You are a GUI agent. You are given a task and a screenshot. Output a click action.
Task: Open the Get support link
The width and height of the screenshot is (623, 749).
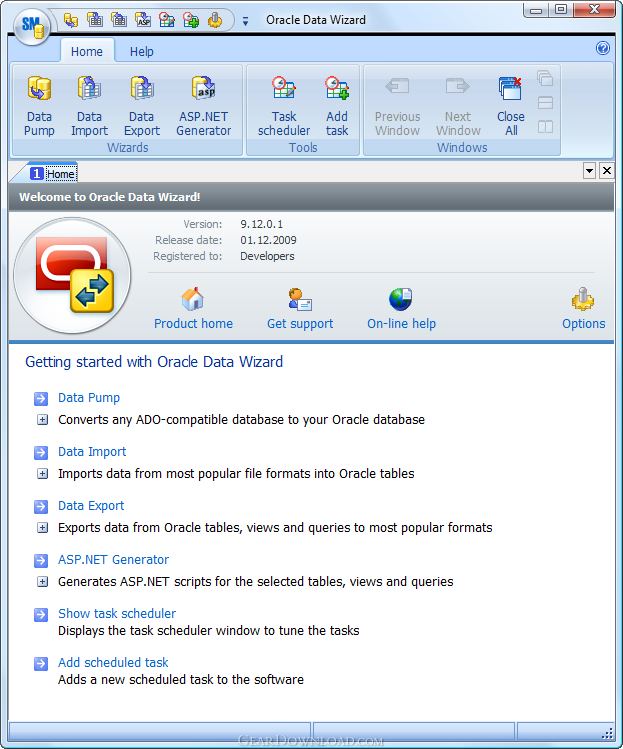[300, 309]
